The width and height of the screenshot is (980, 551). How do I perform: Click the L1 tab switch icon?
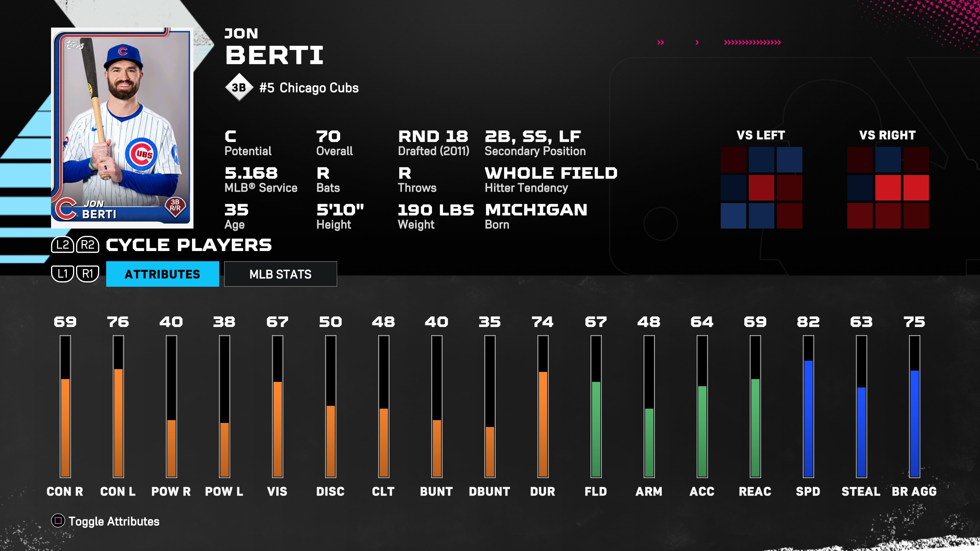point(62,273)
